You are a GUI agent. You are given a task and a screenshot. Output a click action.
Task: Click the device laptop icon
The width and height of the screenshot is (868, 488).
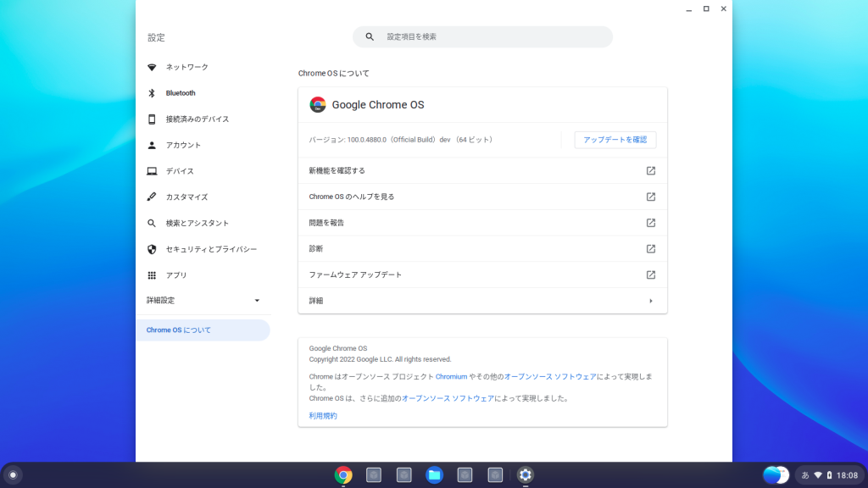coord(152,171)
